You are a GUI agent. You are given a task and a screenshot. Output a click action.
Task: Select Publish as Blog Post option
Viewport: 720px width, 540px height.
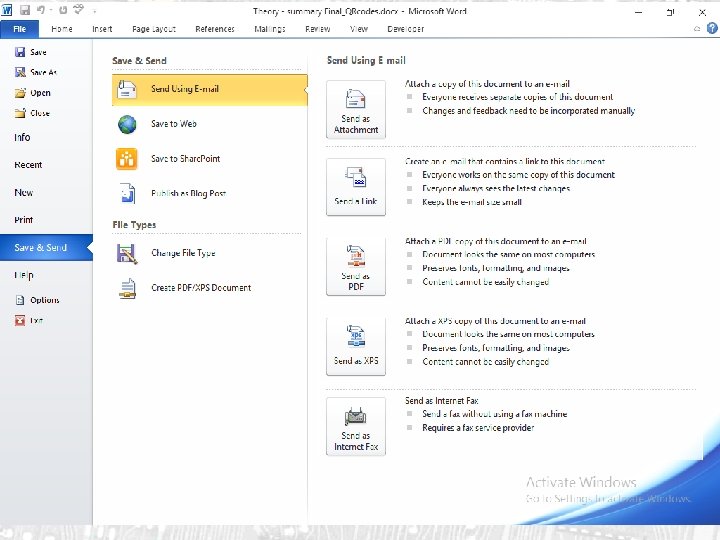tap(209, 194)
